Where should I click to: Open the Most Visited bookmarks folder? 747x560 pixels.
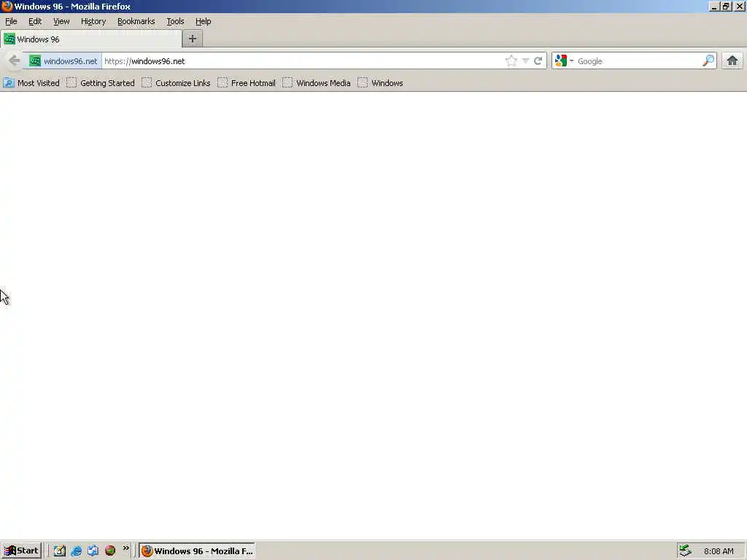(x=31, y=83)
